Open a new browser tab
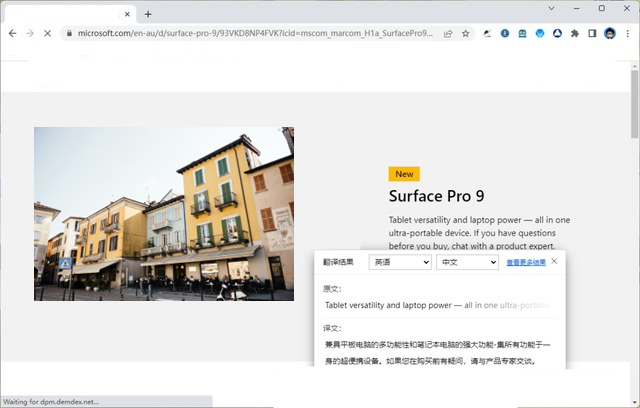 pyautogui.click(x=148, y=14)
